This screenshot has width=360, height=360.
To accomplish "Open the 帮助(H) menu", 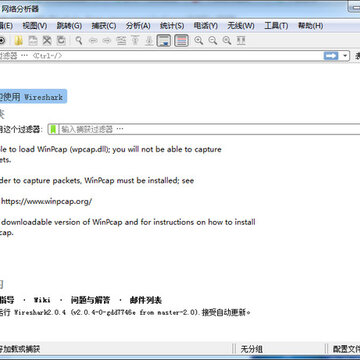I will [310, 26].
